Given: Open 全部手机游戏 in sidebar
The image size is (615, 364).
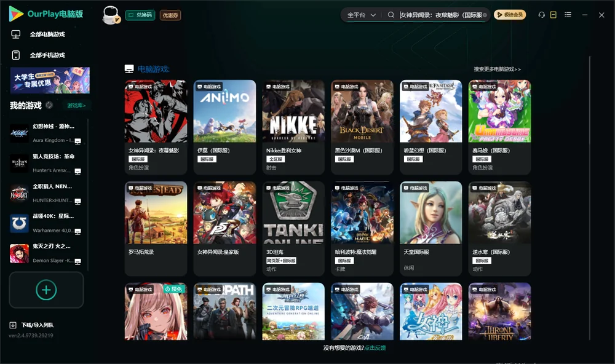Looking at the screenshot, I should (47, 55).
